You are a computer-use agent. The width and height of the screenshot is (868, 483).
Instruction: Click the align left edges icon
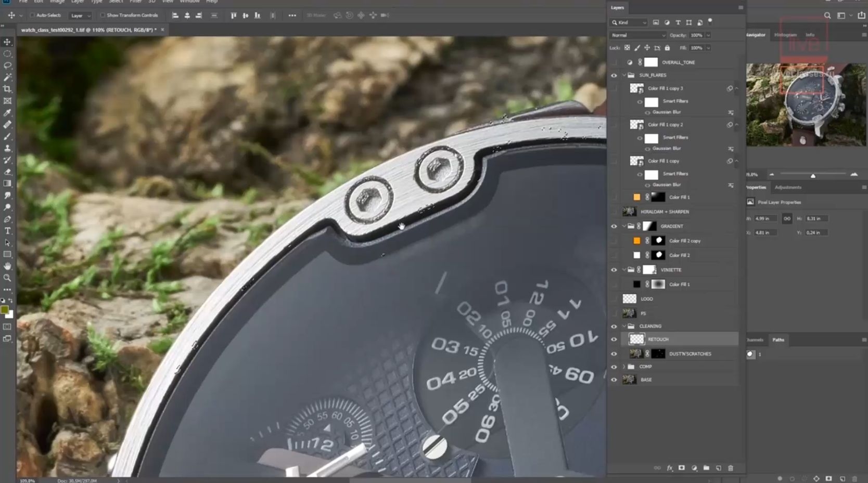click(x=175, y=16)
